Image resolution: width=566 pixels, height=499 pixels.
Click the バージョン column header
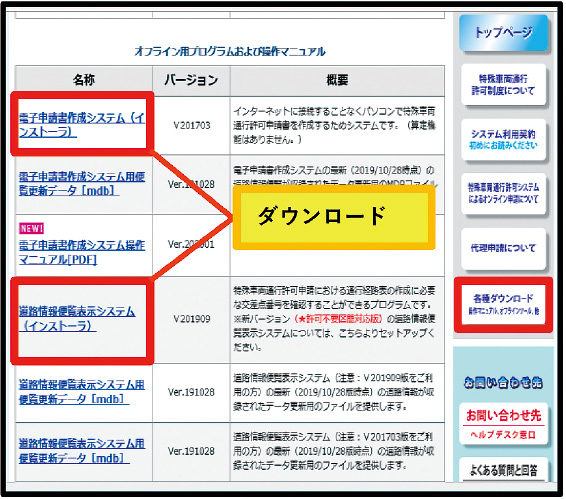(x=191, y=80)
